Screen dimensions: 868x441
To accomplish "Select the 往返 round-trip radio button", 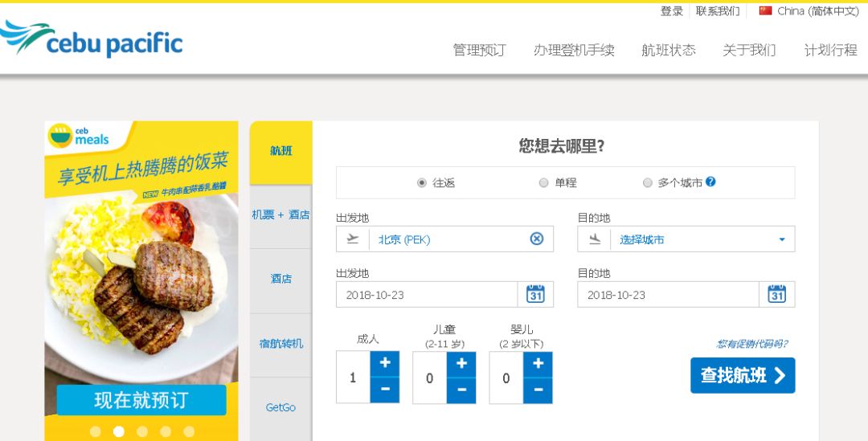I will [422, 182].
